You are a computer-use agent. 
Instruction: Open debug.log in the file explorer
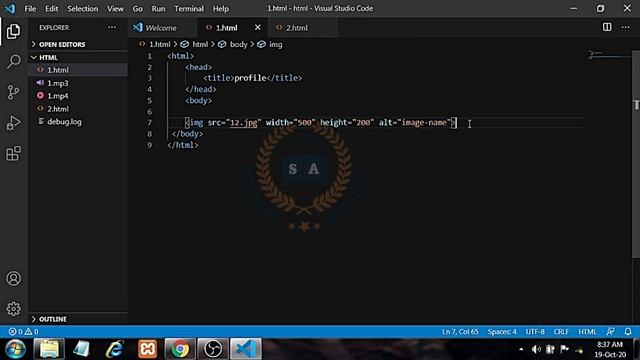point(78,122)
